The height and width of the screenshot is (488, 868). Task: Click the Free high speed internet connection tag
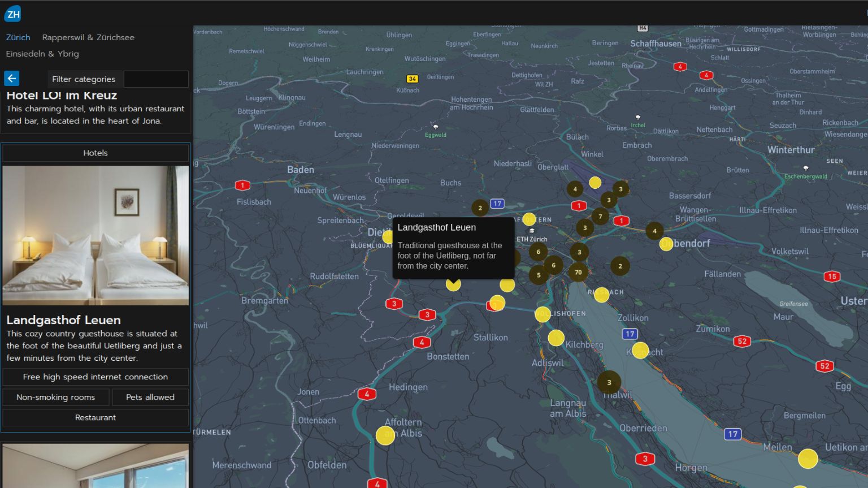pos(96,377)
